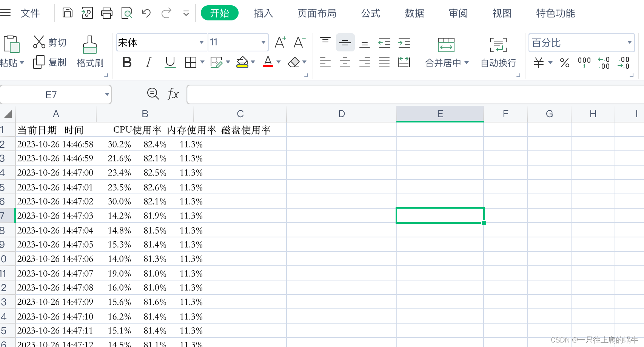
Task: Expand the font color dropdown arrow
Action: coord(279,62)
